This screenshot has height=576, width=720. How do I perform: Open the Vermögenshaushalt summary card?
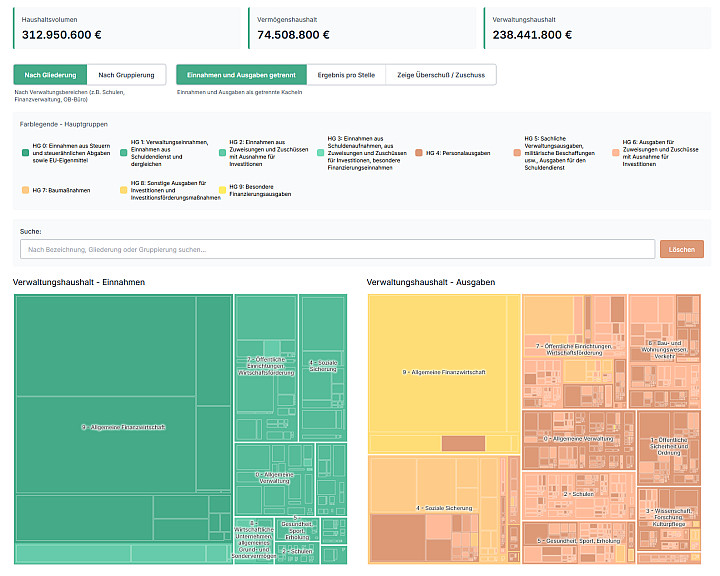pos(361,28)
